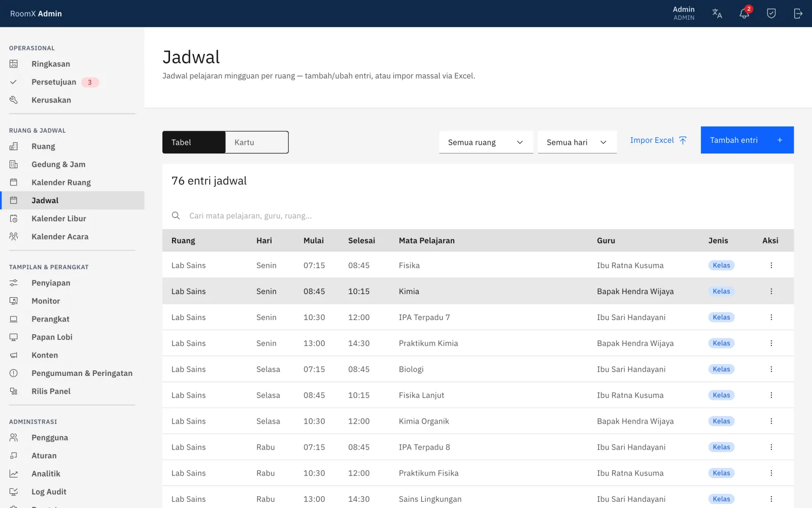Click the Ruang sidebar icon
812x508 pixels.
tap(14, 146)
